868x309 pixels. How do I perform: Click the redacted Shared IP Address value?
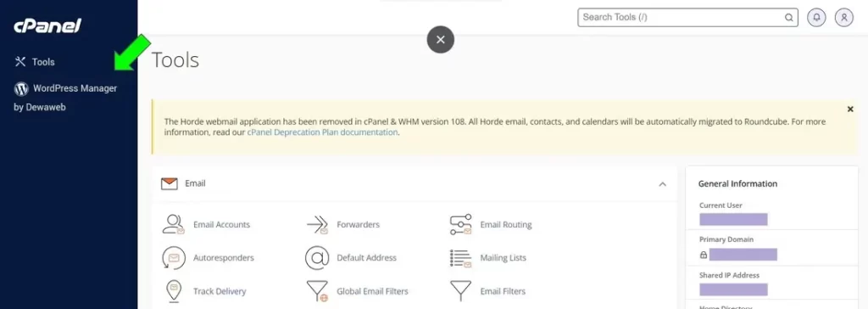[x=733, y=289]
